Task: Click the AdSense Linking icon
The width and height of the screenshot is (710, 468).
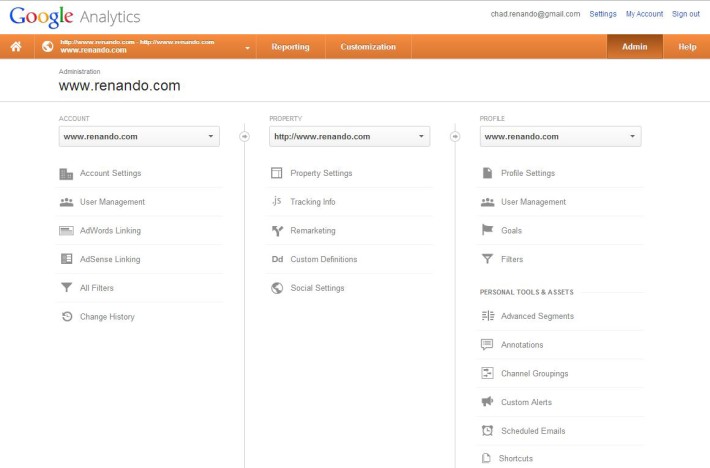Action: [66, 259]
